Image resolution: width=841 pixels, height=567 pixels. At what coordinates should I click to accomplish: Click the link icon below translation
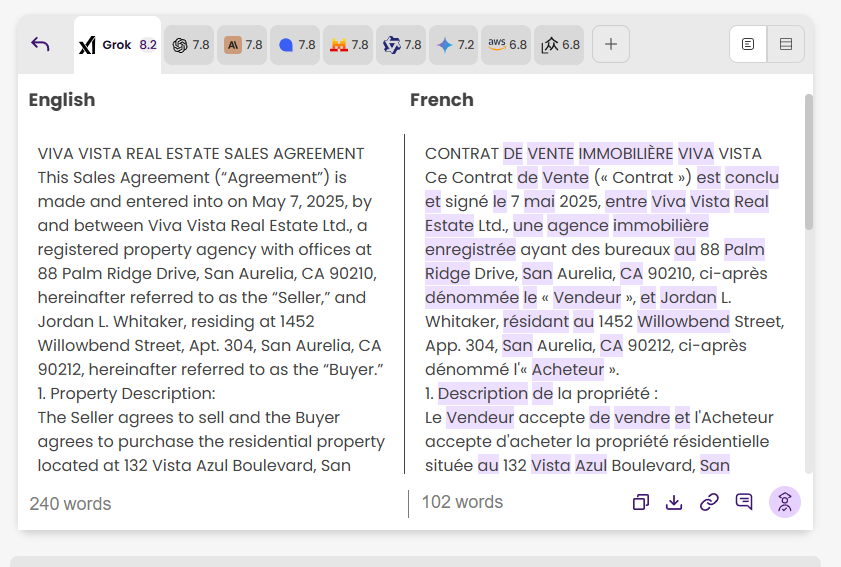coord(709,502)
